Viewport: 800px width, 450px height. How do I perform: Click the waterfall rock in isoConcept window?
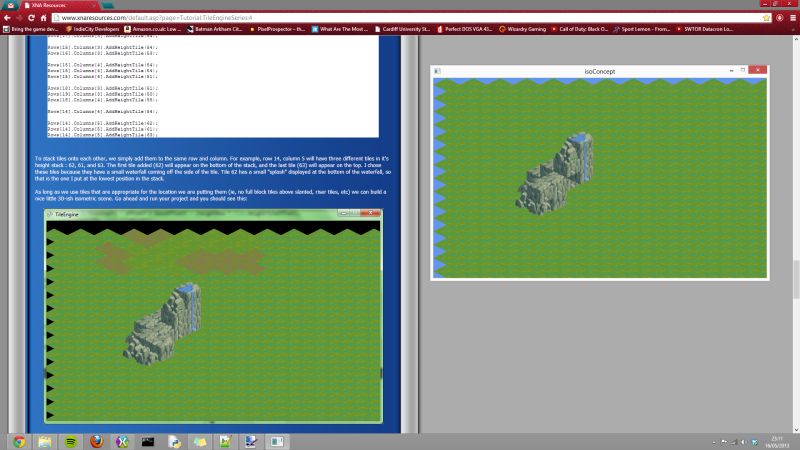pyautogui.click(x=556, y=173)
